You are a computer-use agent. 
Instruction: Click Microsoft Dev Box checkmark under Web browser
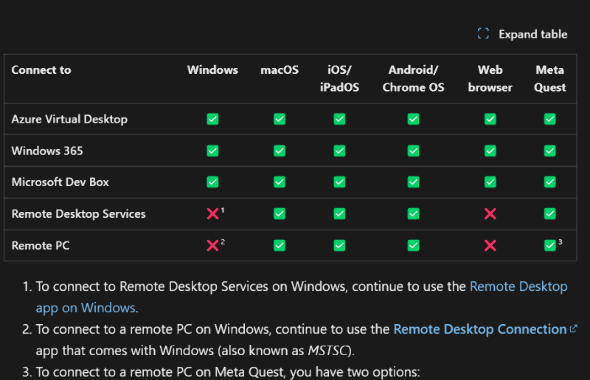pyautogui.click(x=490, y=182)
